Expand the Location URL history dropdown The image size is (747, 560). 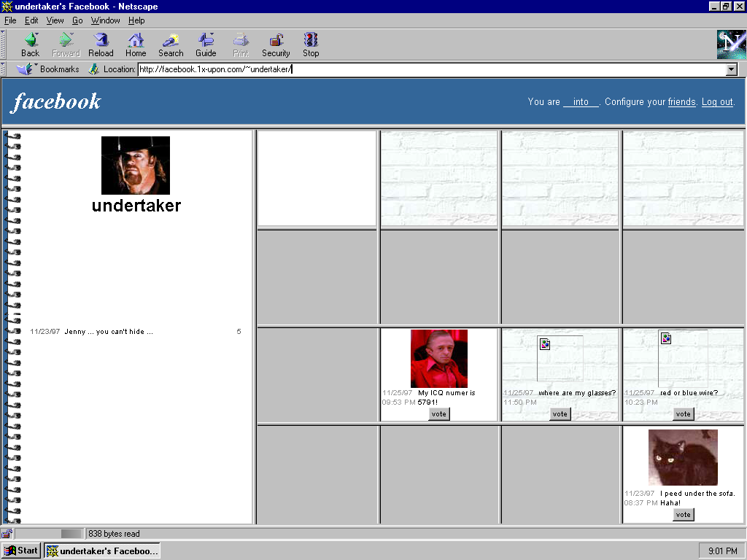tap(732, 69)
